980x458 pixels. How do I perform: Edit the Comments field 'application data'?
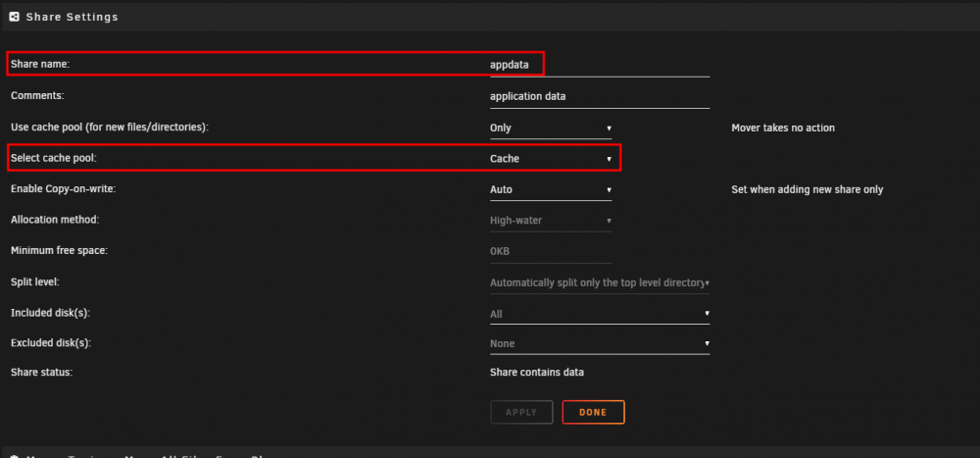(600, 96)
